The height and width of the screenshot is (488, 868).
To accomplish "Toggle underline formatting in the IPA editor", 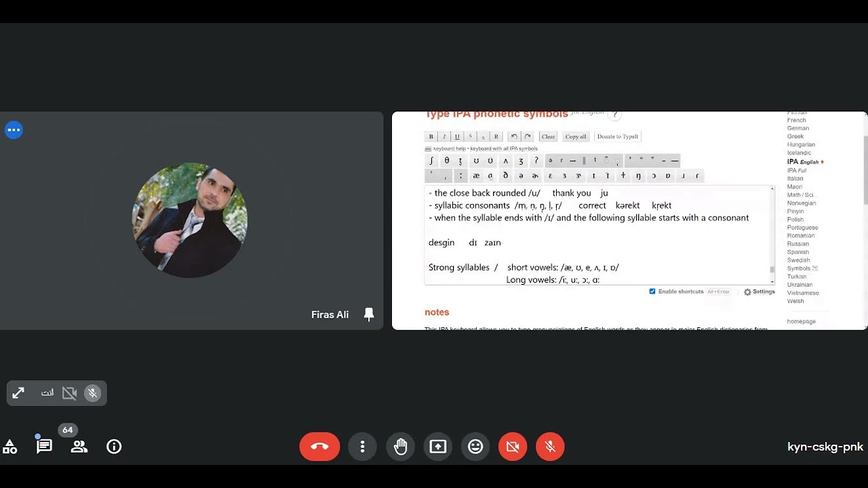I will [457, 136].
